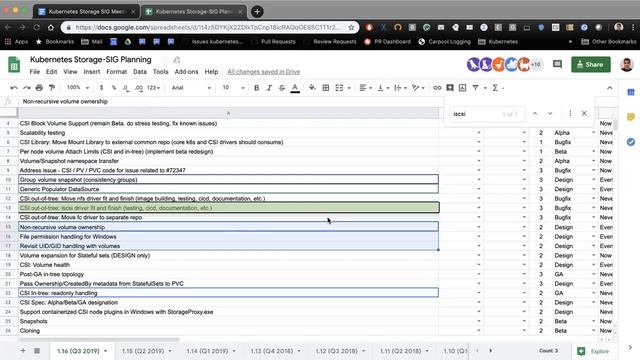Click the Redo icon in the toolbar
The height and width of the screenshot is (360, 640).
click(27, 88)
